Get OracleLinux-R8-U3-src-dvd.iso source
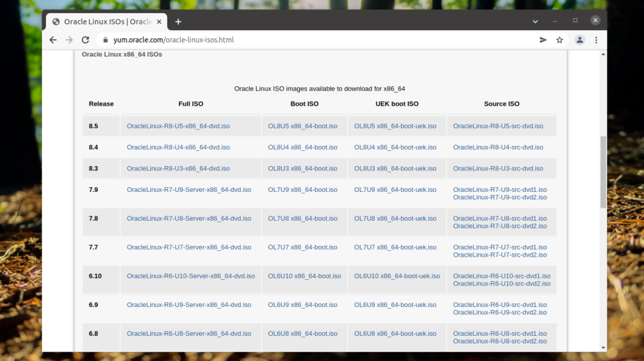Image resolution: width=644 pixels, height=361 pixels. click(x=498, y=169)
